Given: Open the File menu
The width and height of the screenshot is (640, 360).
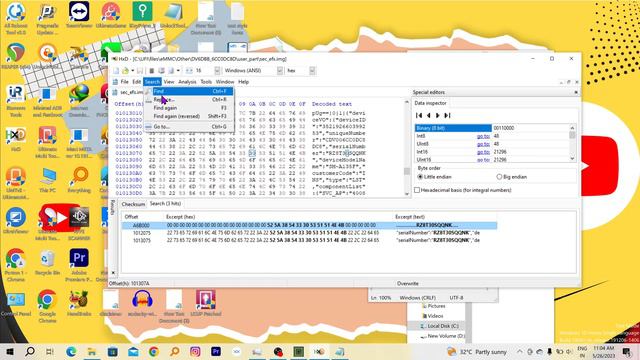Looking at the screenshot, I should 124,82.
